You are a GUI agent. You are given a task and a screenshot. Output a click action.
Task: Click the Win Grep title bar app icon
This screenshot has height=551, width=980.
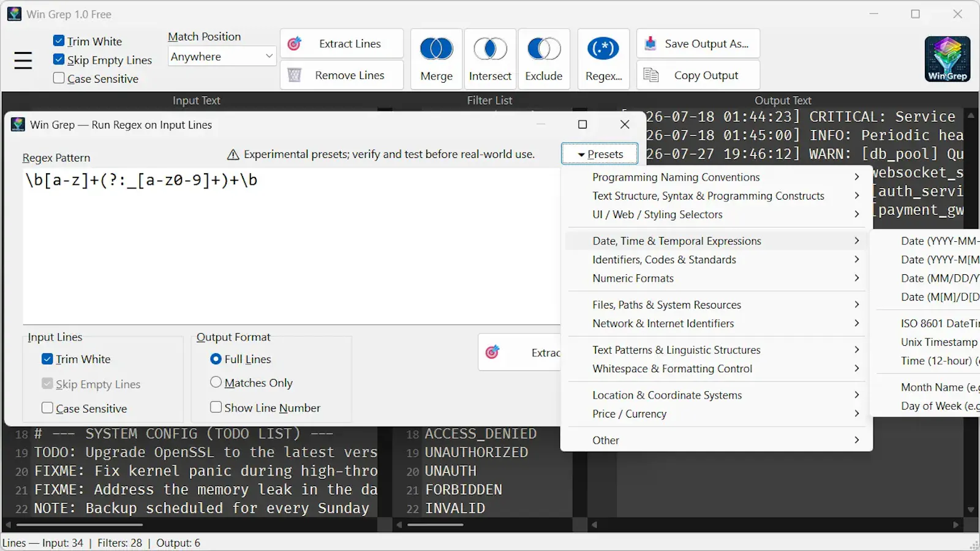(14, 13)
